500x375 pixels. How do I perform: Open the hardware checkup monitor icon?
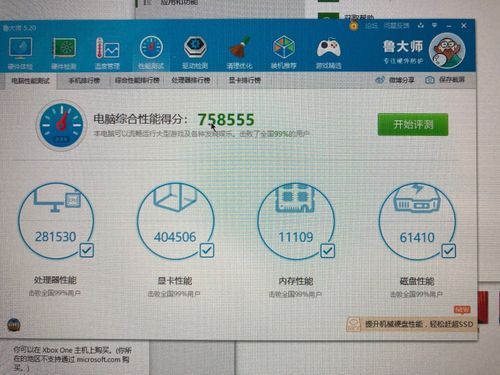[x=21, y=48]
